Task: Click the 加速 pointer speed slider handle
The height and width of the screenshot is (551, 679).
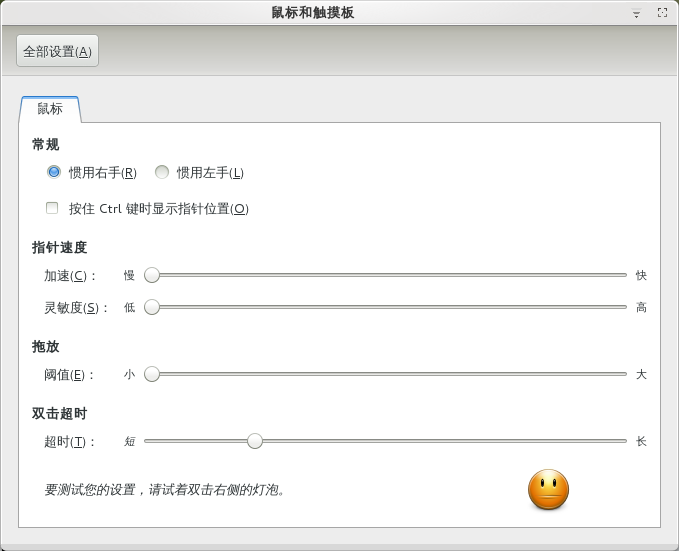Action: tap(152, 275)
